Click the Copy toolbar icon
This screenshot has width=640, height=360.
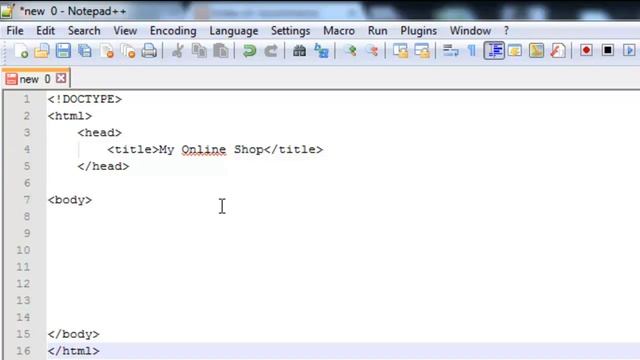[x=199, y=51]
